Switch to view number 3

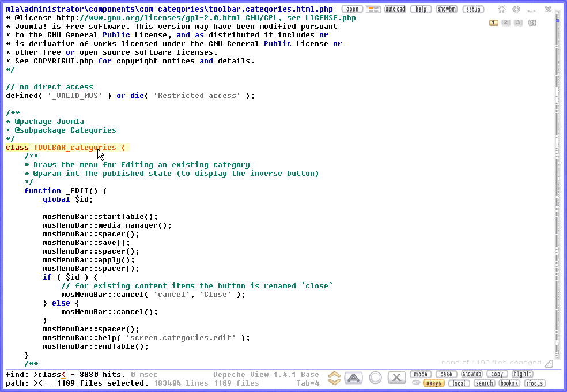[518, 22]
